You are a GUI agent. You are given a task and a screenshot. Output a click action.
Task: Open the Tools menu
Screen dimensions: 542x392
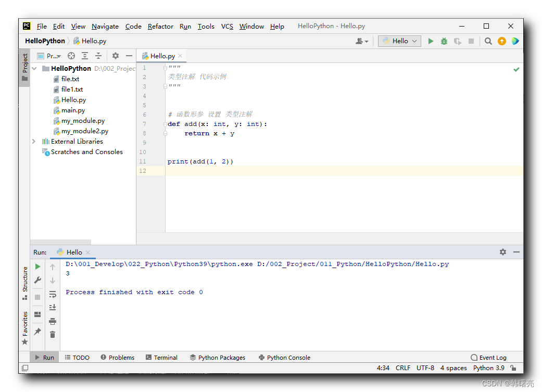click(206, 26)
